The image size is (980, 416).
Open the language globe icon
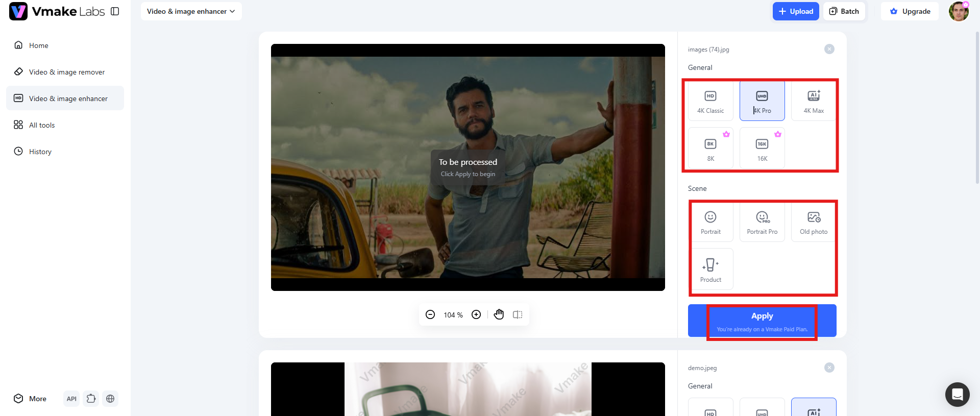tap(110, 399)
